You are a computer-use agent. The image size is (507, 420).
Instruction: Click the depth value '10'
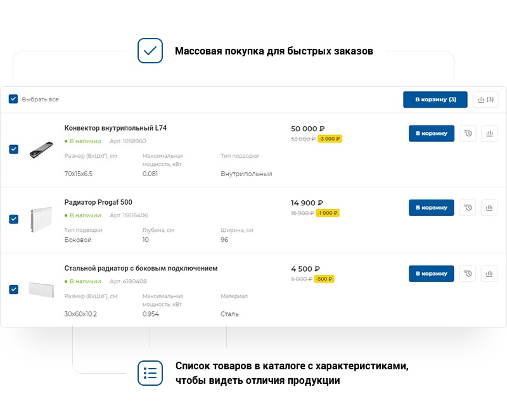coord(146,240)
